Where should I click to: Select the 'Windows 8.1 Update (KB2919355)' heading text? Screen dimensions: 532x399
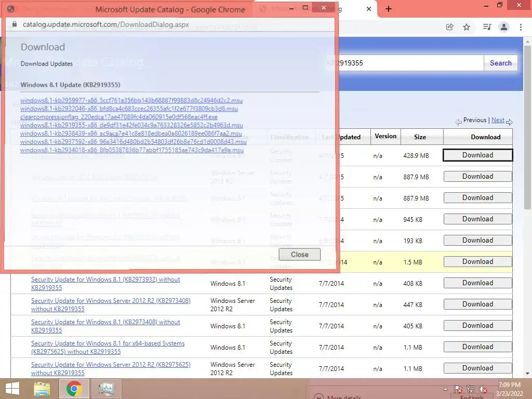click(x=70, y=85)
